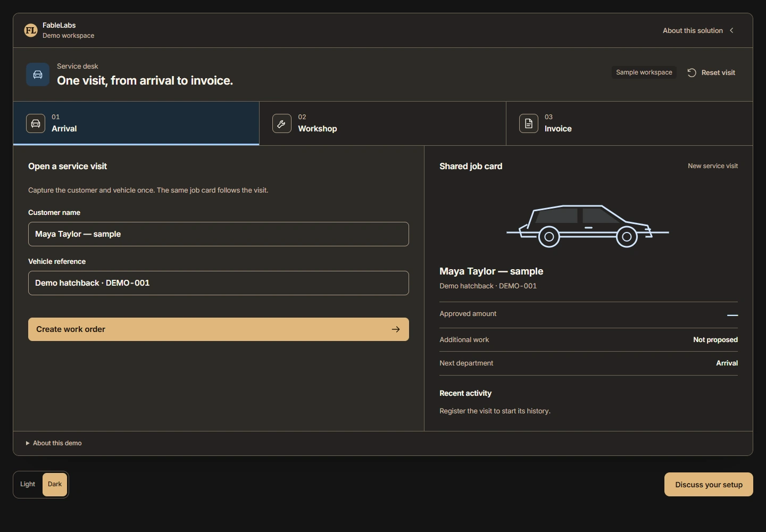Go to the 02 Workshop tab

click(x=383, y=123)
